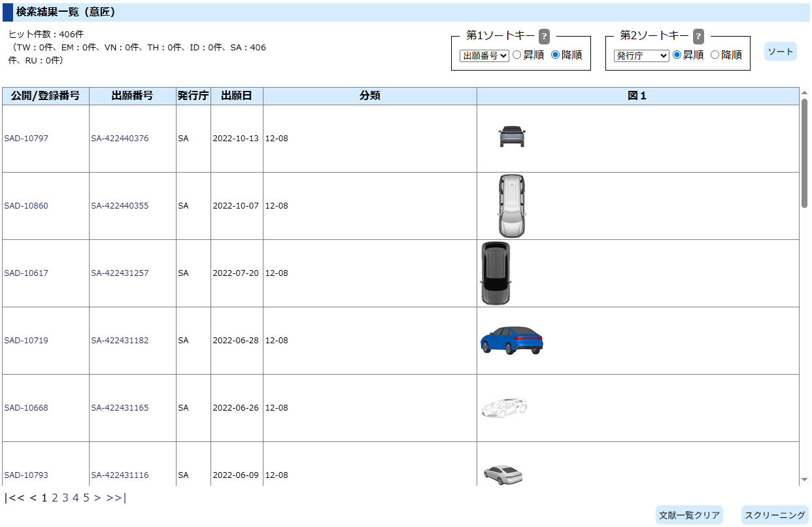Click the ソート button
The width and height of the screenshot is (812, 527).
[780, 52]
